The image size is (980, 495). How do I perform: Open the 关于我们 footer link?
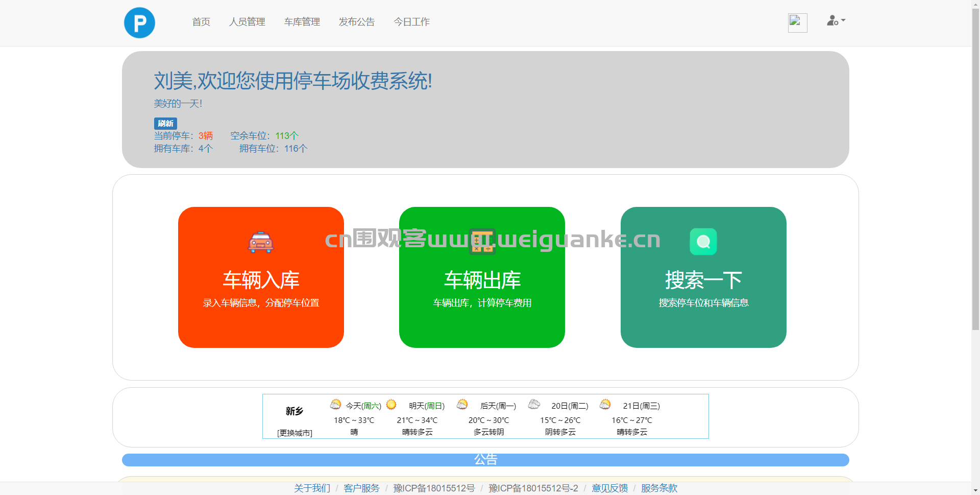(x=312, y=488)
